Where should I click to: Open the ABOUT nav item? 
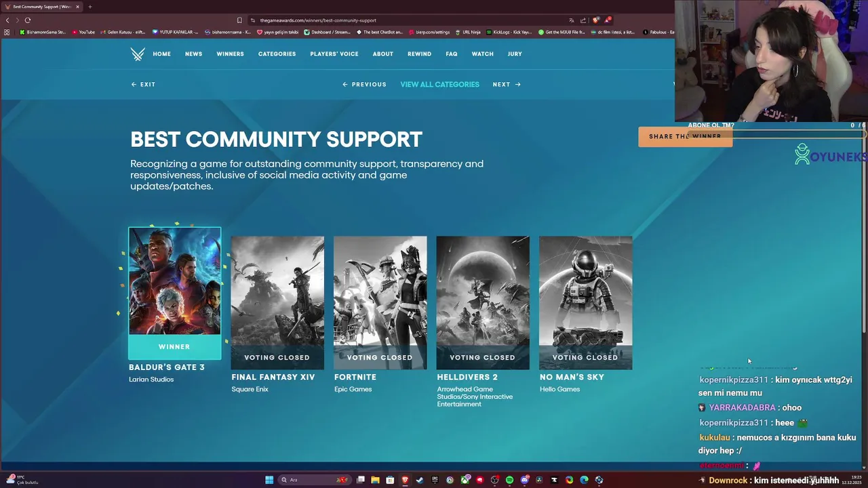coord(382,54)
